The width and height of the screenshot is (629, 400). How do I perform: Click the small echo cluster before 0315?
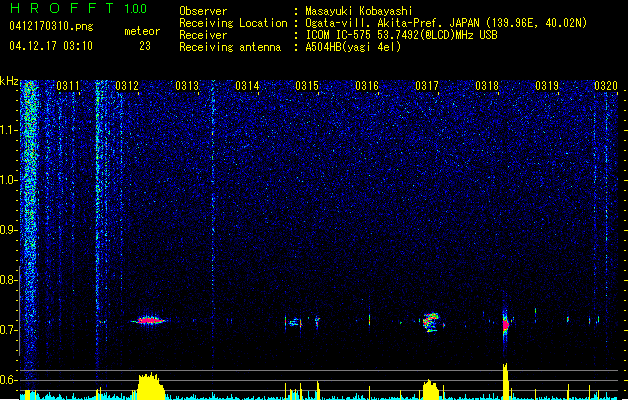pos(295,322)
